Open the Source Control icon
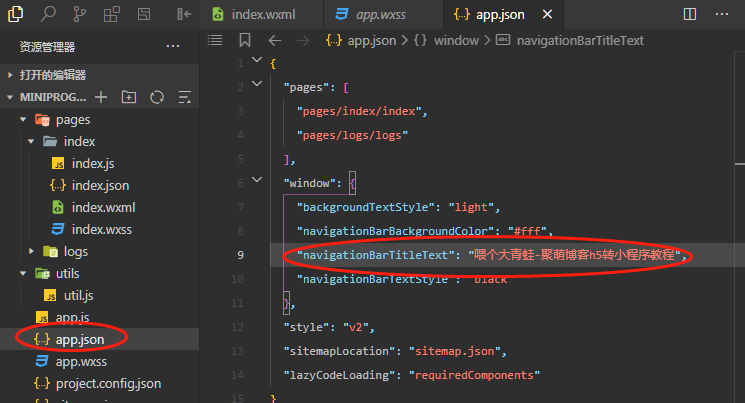The height and width of the screenshot is (403, 745). 80,14
